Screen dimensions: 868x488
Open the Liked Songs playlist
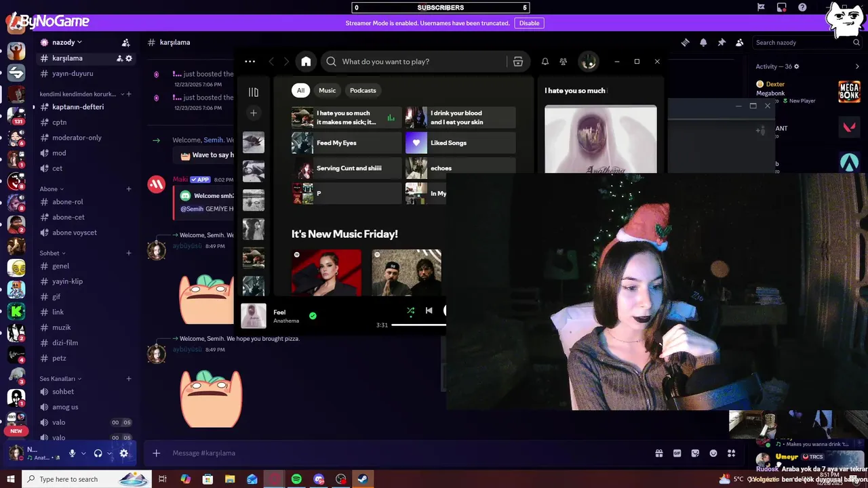tap(460, 143)
